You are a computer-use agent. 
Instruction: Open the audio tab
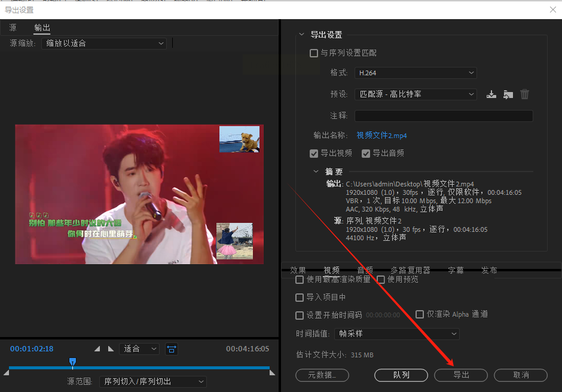point(365,270)
